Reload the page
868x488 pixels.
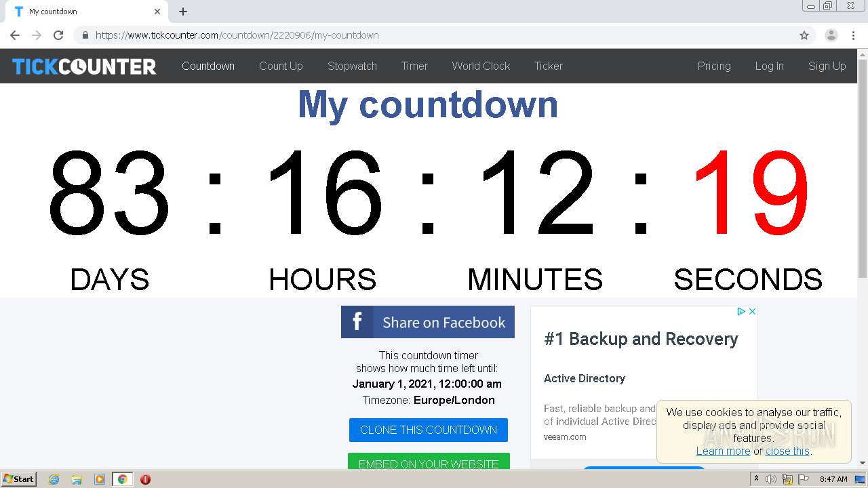tap(58, 35)
